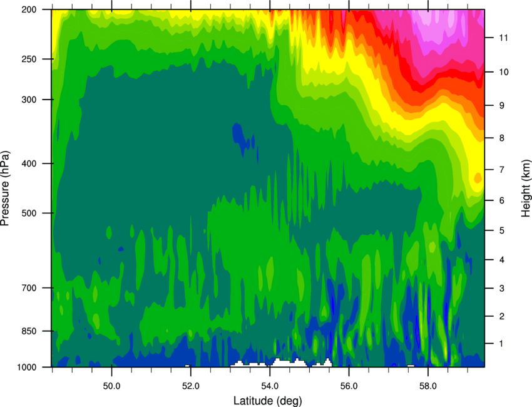Viewport: 532px width, 407px height.
Task: Click the 300 pressure tick label
Action: 29,100
